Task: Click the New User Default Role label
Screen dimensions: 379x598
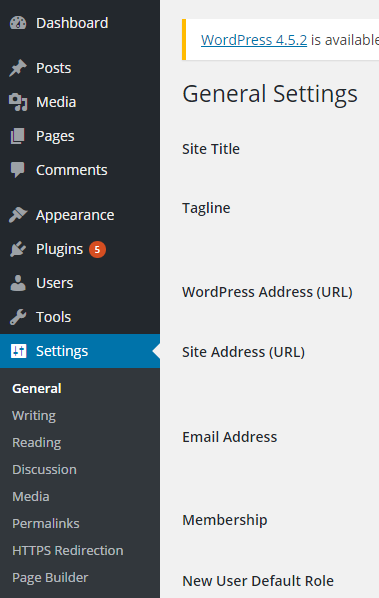Action: 258,581
